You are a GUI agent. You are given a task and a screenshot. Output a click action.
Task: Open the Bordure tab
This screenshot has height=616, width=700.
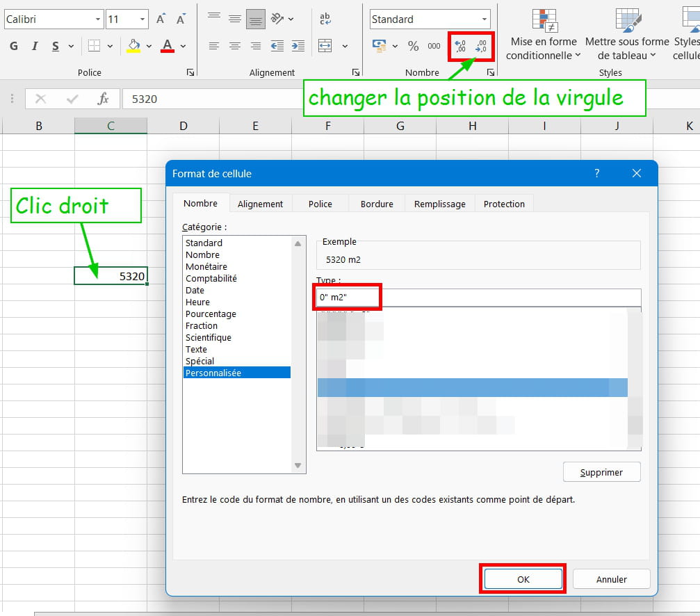[x=377, y=204]
